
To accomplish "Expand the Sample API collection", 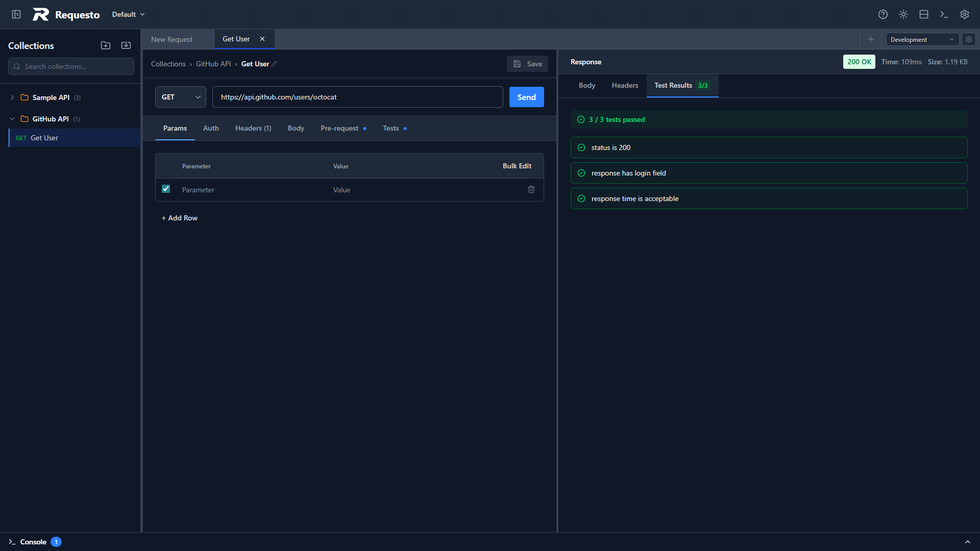I will [x=12, y=97].
